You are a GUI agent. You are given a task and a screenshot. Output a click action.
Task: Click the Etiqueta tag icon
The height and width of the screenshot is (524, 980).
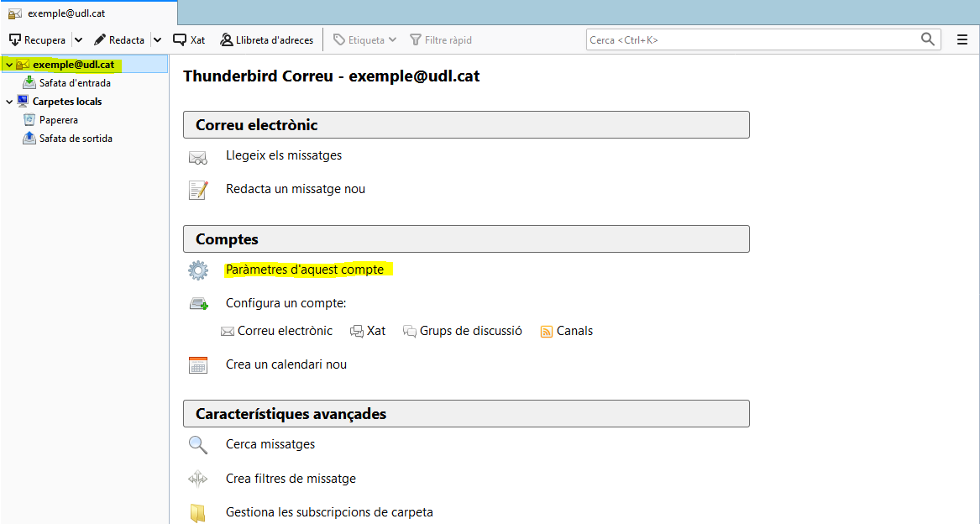[339, 40]
